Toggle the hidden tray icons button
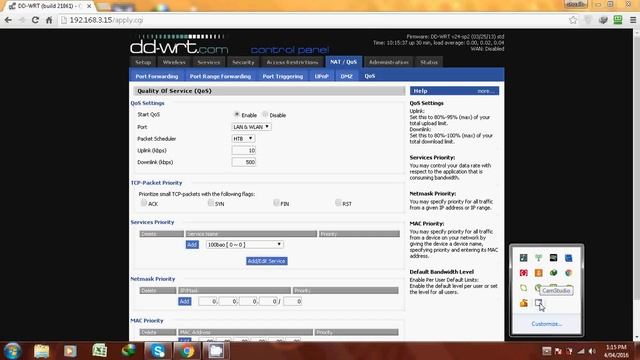The image size is (640, 360). (x=547, y=351)
